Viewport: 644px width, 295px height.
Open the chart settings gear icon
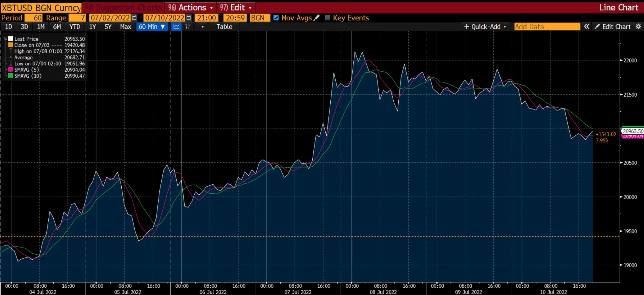click(638, 26)
